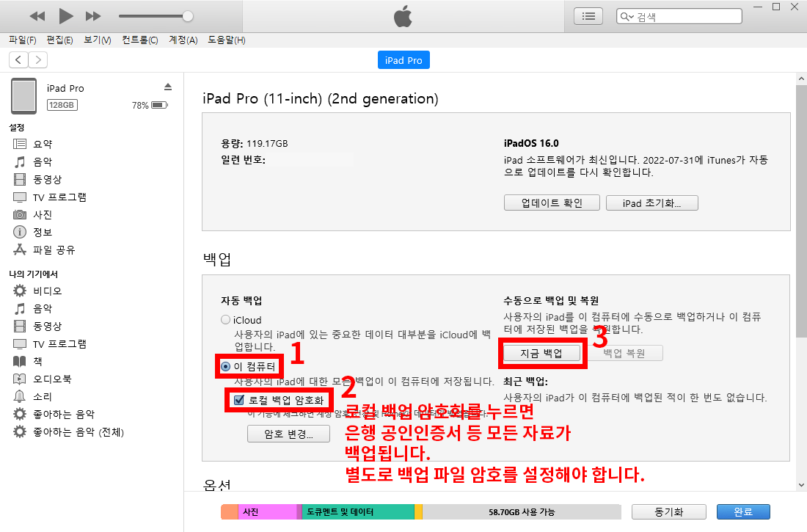Click the search field 검색
The image size is (807, 532).
[679, 16]
